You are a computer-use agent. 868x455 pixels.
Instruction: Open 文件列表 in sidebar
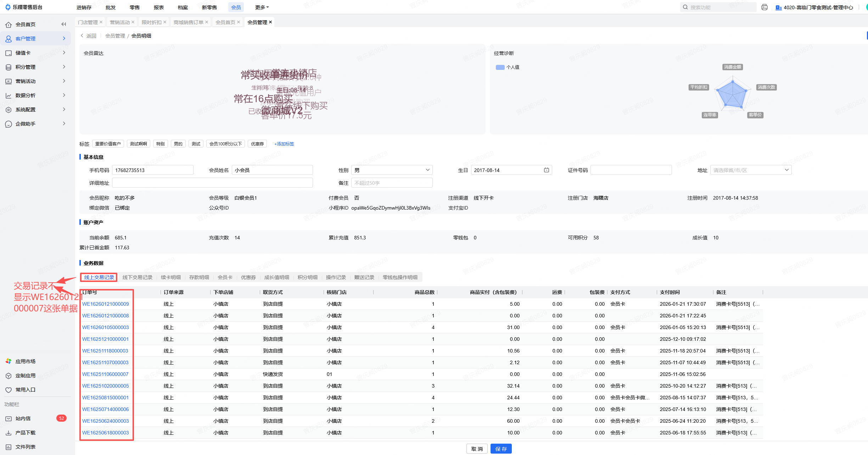tap(25, 447)
